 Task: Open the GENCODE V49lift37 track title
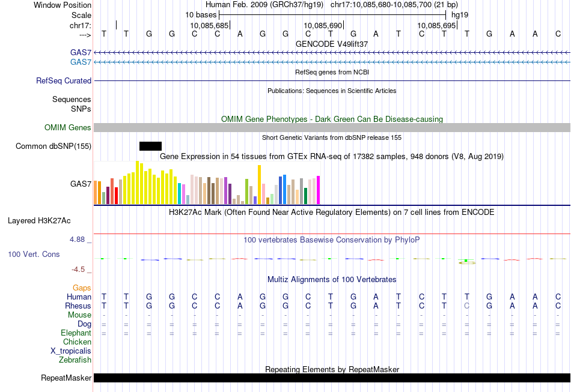(x=332, y=44)
